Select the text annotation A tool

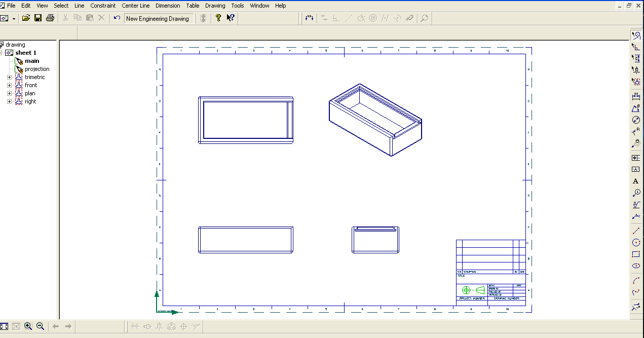[x=636, y=181]
